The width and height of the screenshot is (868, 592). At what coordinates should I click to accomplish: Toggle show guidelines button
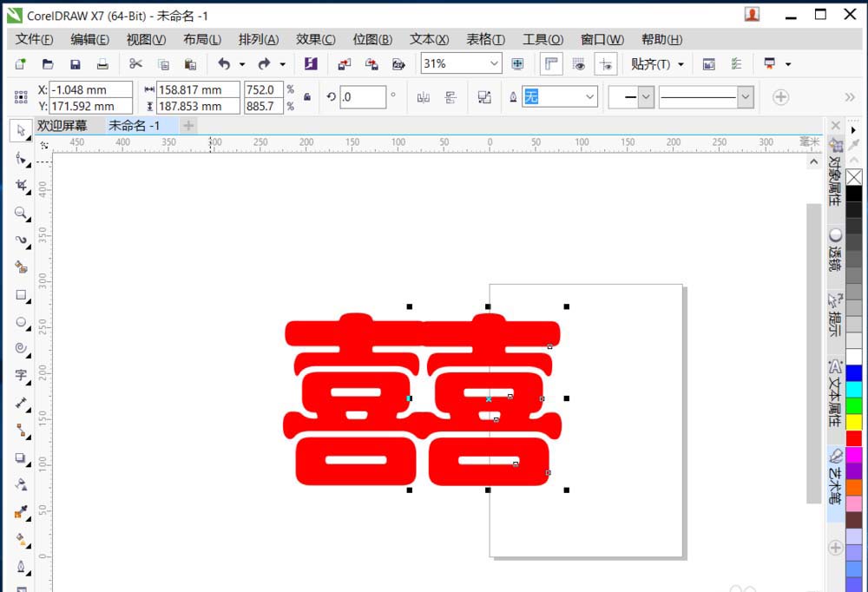606,63
